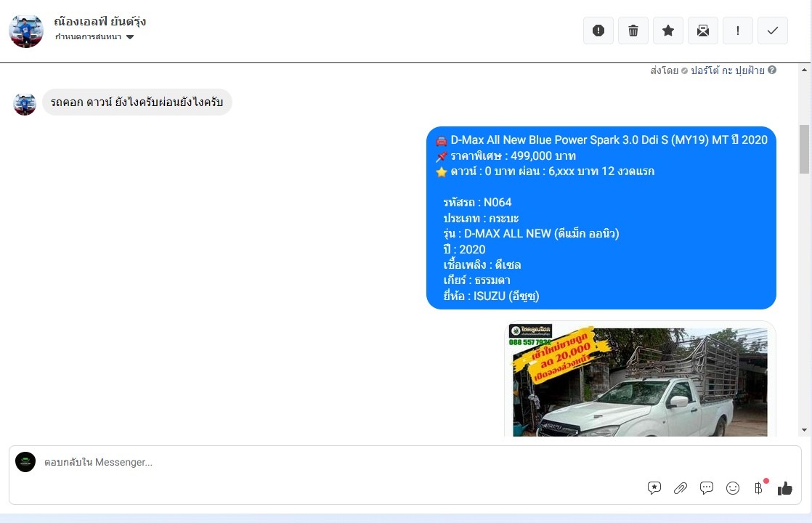Attach a file with paperclip icon
This screenshot has height=523, width=812.
(x=681, y=488)
